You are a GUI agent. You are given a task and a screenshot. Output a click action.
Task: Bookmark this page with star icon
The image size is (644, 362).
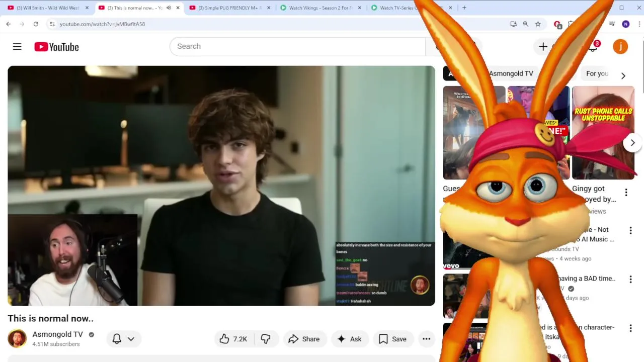pos(538,24)
